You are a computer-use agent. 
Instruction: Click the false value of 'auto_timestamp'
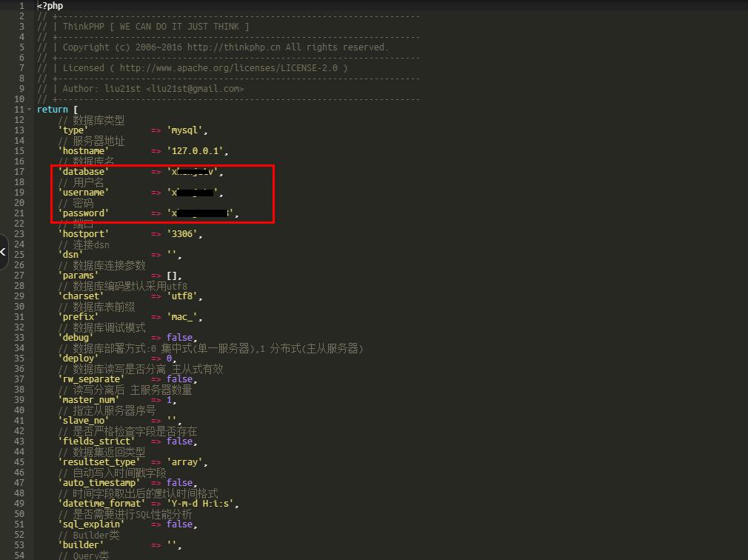click(179, 483)
